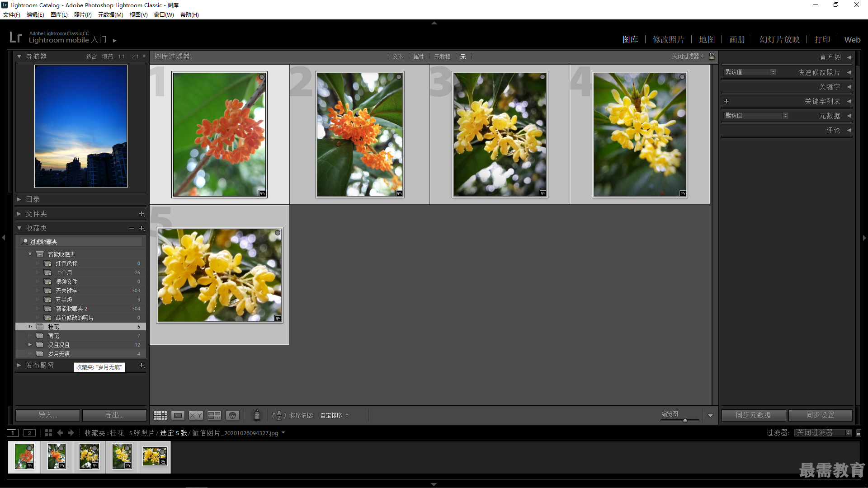The image size is (868, 488).
Task: Open the Quick Develop preset dropdown (默认值)
Action: point(750,72)
